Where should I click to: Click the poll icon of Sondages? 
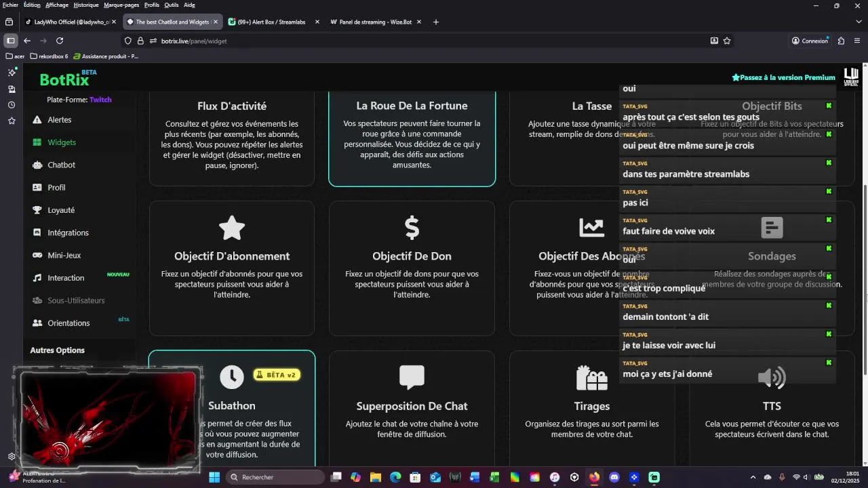coord(772,228)
